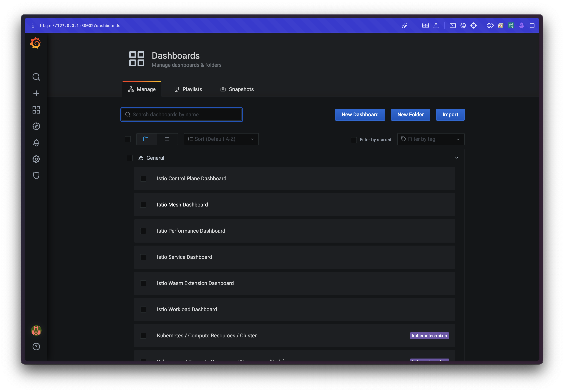Image resolution: width=564 pixels, height=392 pixels.
Task: Click the New Folder button
Action: 411,115
